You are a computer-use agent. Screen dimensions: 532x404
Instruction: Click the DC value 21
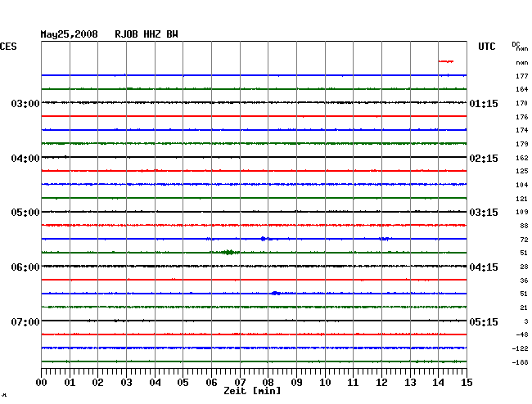pyautogui.click(x=524, y=307)
